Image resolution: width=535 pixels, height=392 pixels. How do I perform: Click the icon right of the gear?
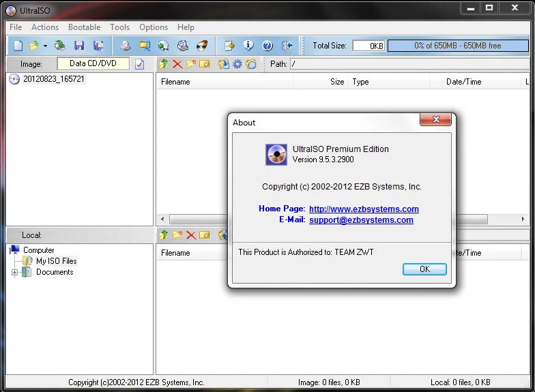click(x=251, y=64)
